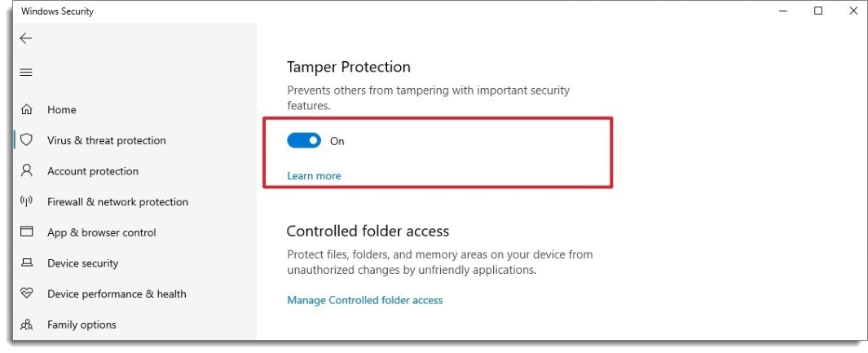The width and height of the screenshot is (868, 353).
Task: Click the Device performance heart icon
Action: 27,293
